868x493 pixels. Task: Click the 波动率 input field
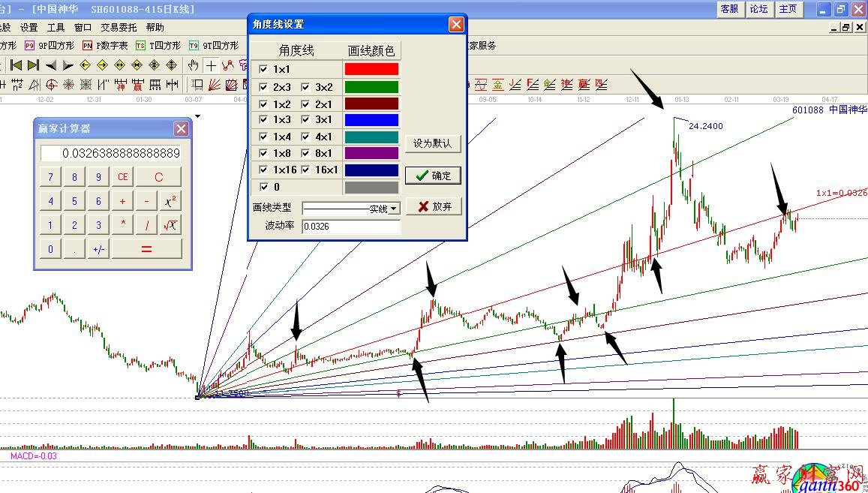pyautogui.click(x=351, y=226)
